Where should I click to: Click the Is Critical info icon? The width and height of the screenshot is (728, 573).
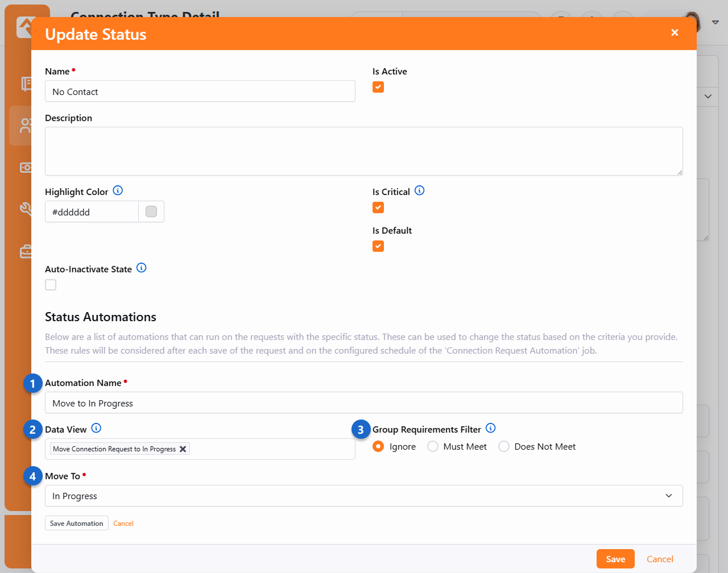pyautogui.click(x=419, y=191)
